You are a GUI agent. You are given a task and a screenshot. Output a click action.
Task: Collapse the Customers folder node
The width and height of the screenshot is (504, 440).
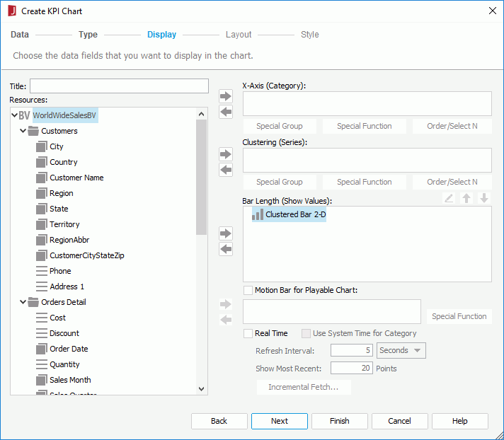[x=23, y=131]
